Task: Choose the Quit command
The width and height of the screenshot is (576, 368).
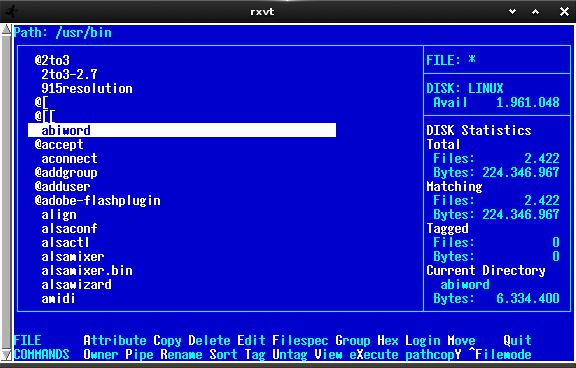Action: click(x=517, y=340)
